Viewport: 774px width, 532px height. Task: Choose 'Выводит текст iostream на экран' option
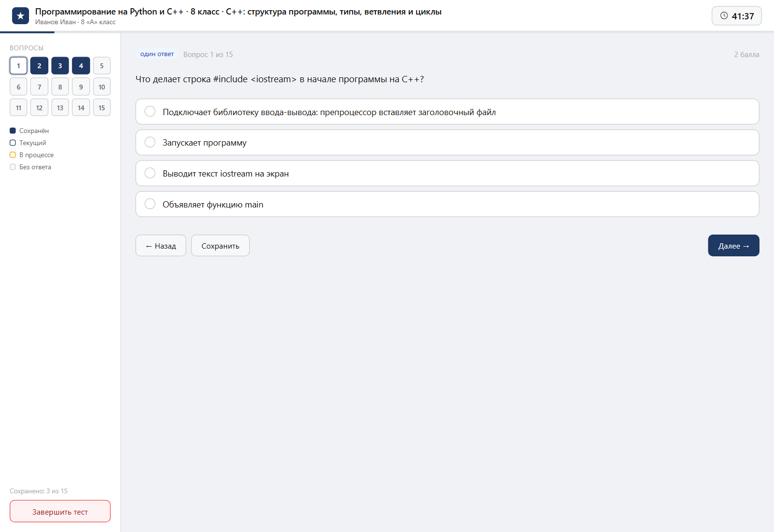(447, 173)
